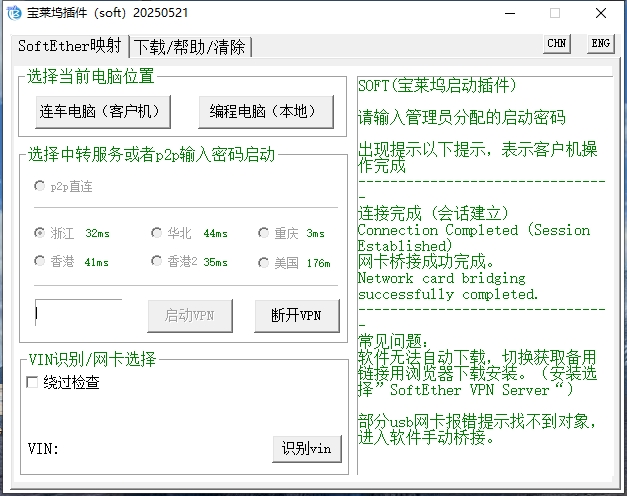Select the 浙江 relay server

pyautogui.click(x=40, y=233)
